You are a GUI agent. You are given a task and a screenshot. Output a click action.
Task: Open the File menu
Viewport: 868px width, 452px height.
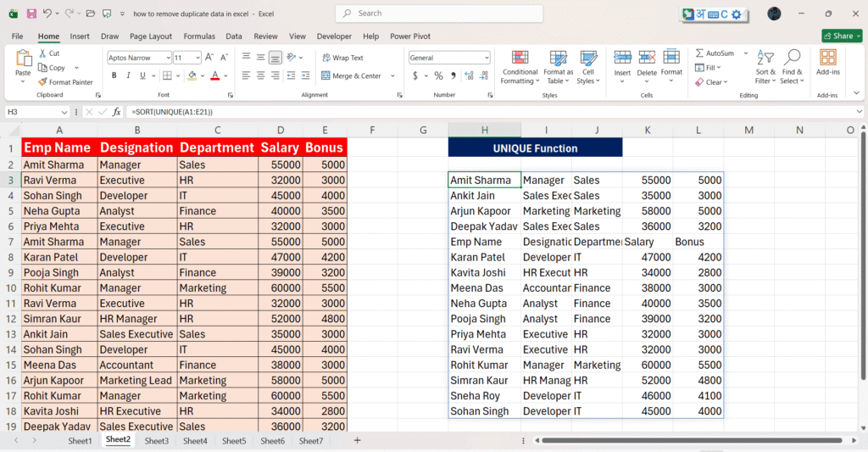click(x=17, y=36)
